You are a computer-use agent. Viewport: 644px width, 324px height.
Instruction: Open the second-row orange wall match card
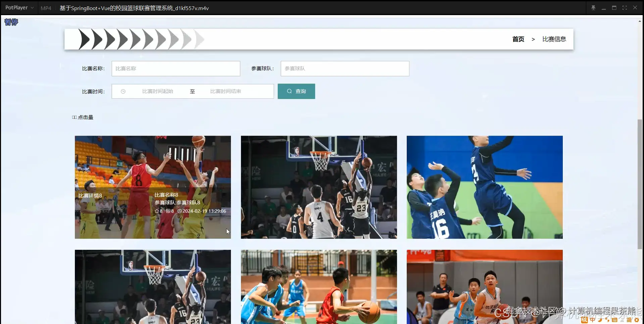coord(485,287)
